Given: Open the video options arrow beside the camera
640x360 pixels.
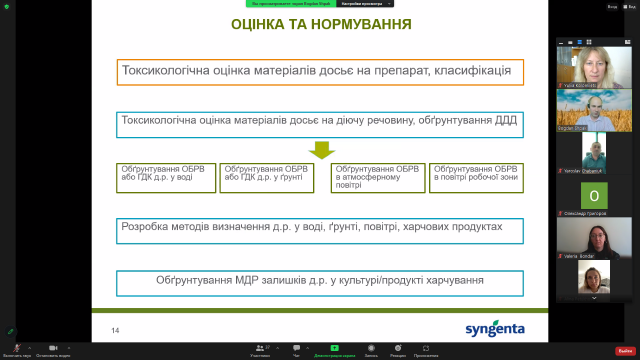Looking at the screenshot, I should [69, 348].
